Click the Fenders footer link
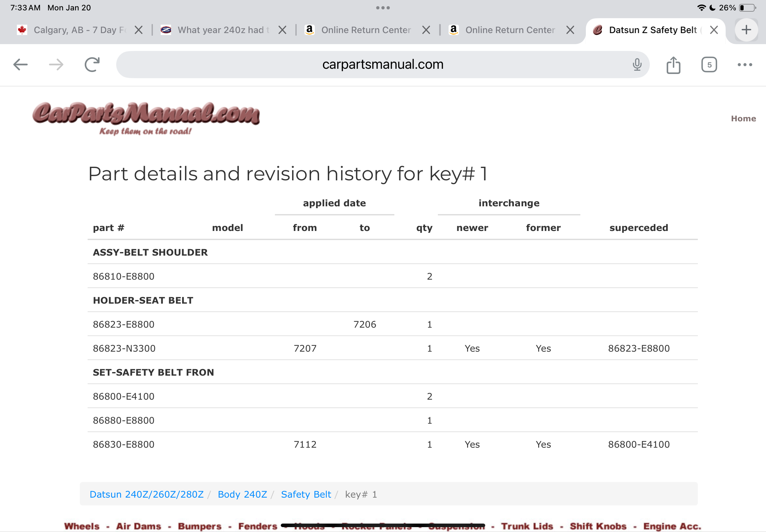Image resolution: width=766 pixels, height=532 pixels. coord(257,526)
